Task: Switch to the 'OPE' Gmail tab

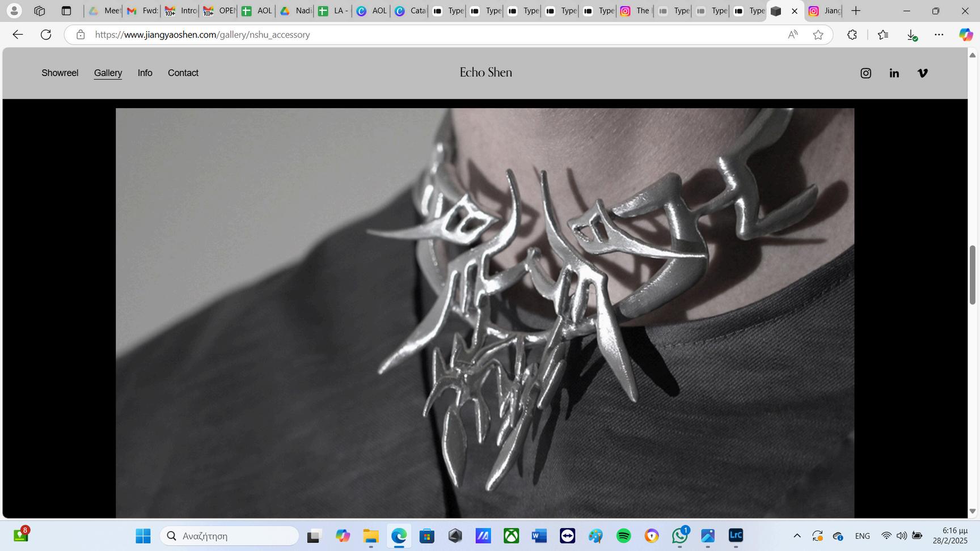Action: click(x=217, y=11)
